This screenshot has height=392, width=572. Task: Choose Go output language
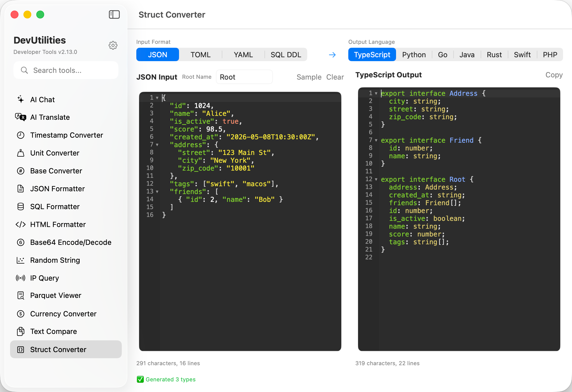(x=442, y=54)
